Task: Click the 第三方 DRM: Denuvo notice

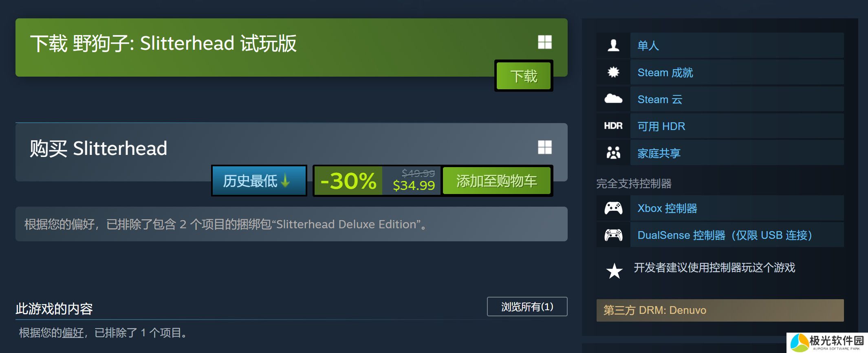Action: click(x=720, y=310)
